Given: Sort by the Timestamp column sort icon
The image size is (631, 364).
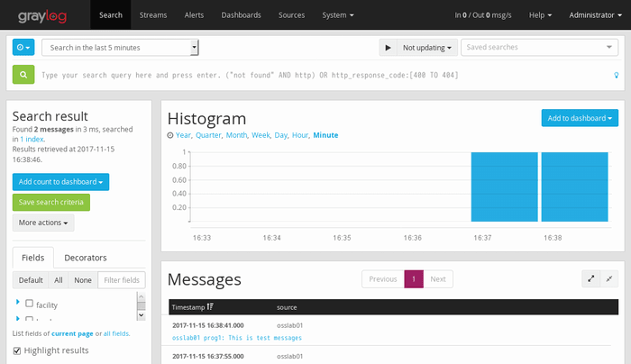Looking at the screenshot, I should tap(210, 307).
